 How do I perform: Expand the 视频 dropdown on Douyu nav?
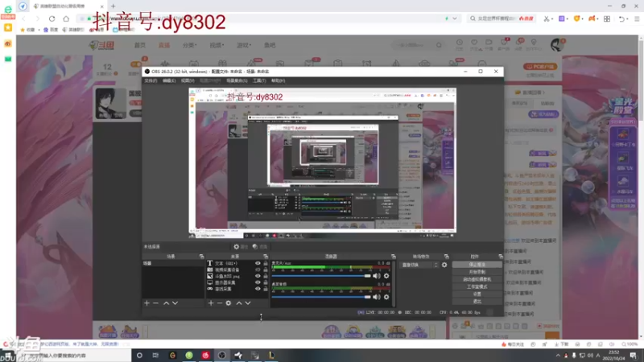(217, 45)
